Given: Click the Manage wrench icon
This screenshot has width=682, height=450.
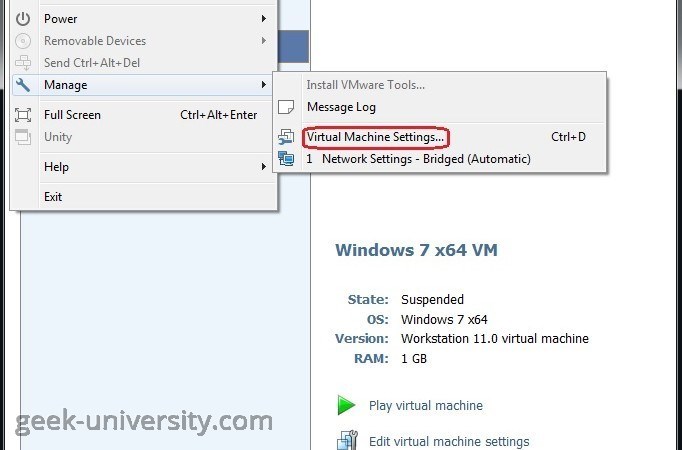Looking at the screenshot, I should pyautogui.click(x=23, y=85).
